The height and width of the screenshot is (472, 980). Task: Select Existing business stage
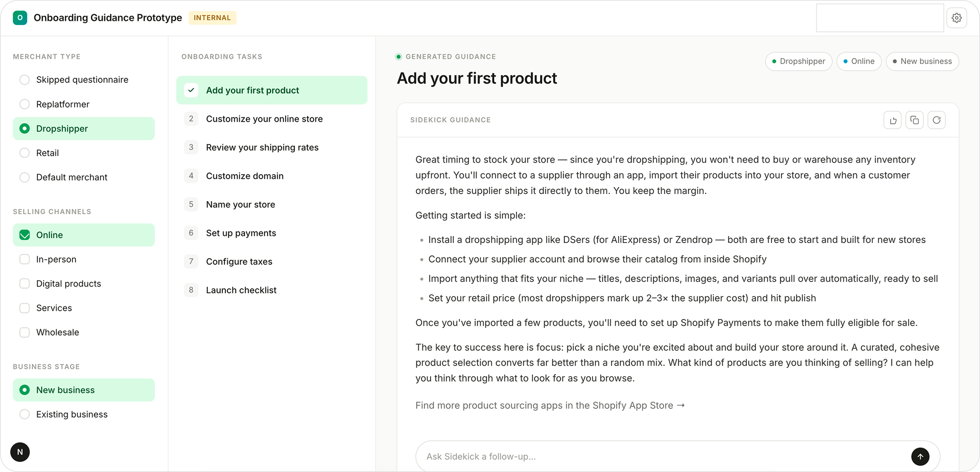[x=84, y=414]
